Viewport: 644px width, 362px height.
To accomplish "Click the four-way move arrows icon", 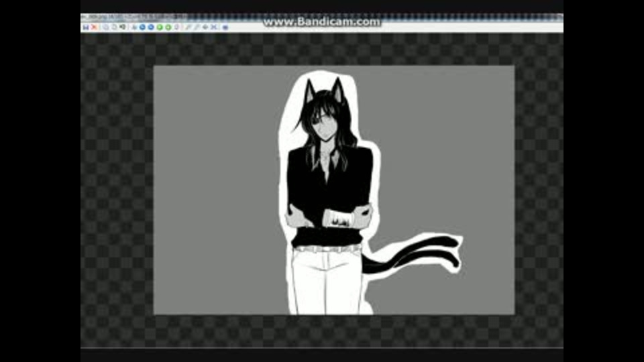I will 205,27.
